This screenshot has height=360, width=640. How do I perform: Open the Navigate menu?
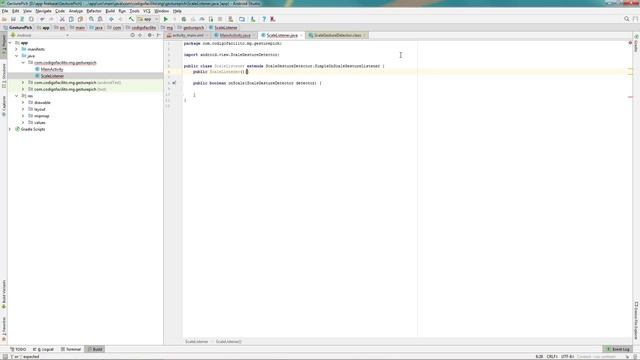(43, 11)
